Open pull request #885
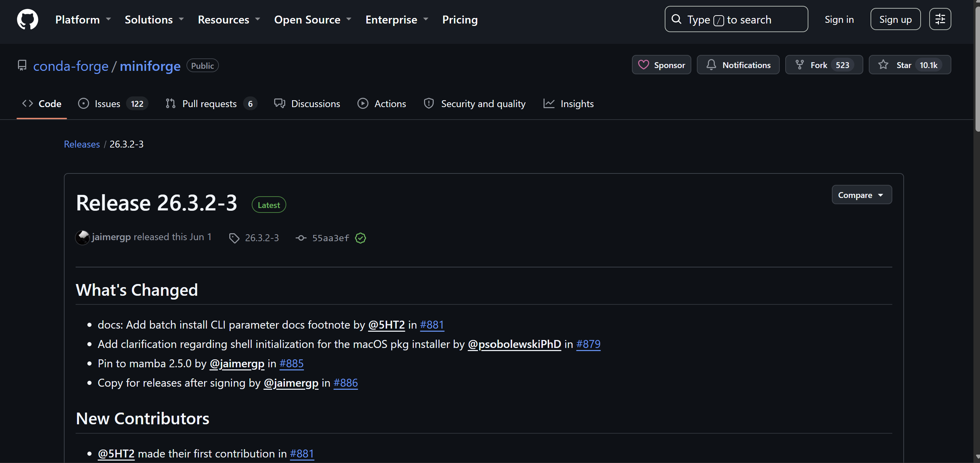This screenshot has height=463, width=980. tap(291, 363)
